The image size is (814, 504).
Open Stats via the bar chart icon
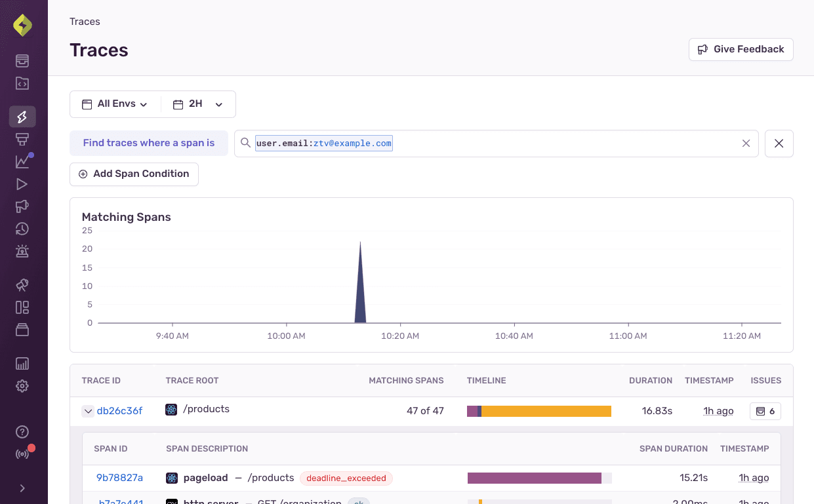22,363
